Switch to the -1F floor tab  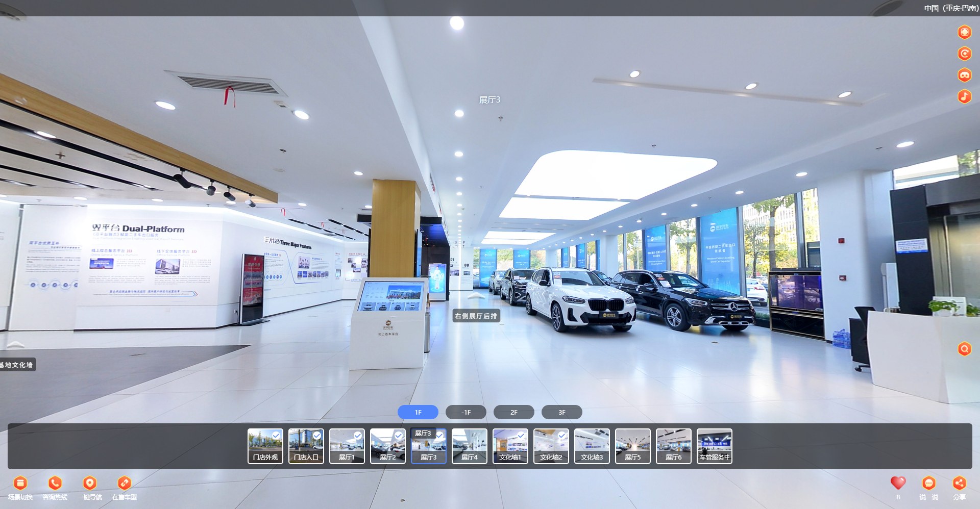tap(466, 412)
